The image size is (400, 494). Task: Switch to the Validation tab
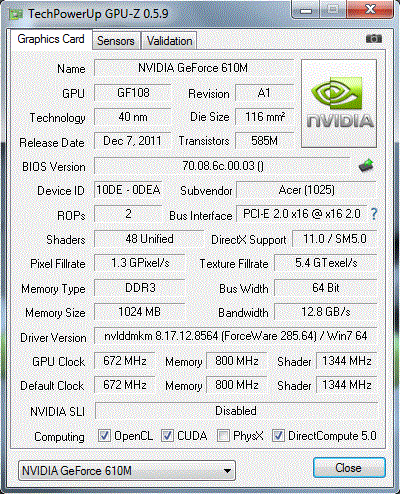[169, 41]
